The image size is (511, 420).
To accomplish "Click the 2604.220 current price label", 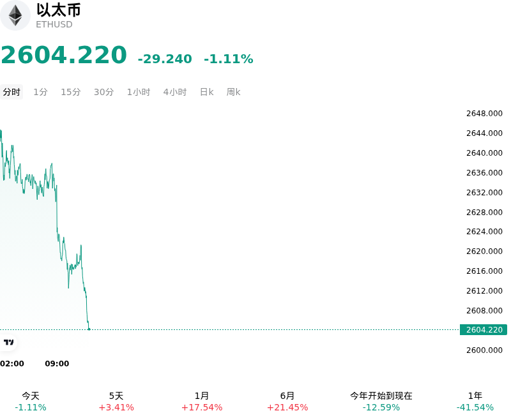I will [484, 330].
